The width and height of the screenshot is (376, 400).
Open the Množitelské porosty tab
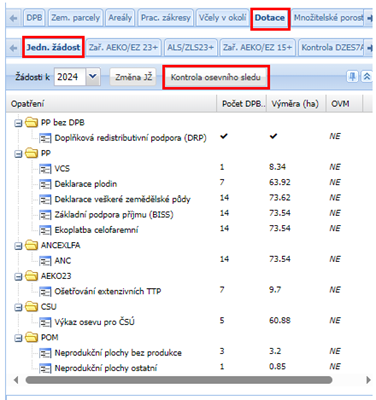tap(328, 17)
